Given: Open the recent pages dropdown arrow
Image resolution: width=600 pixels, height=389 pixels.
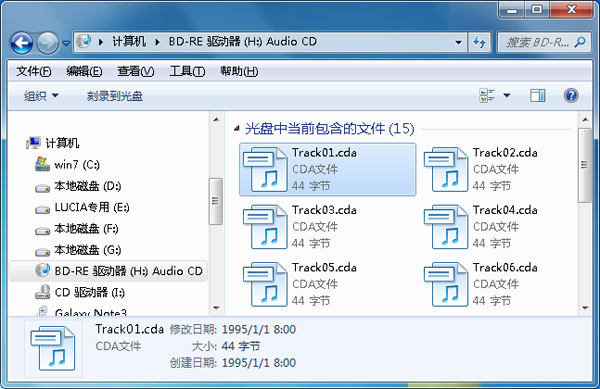Looking at the screenshot, I should [x=66, y=43].
